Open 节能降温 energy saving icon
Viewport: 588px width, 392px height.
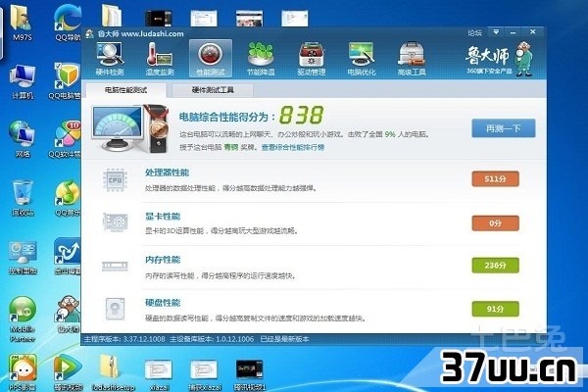point(261,59)
